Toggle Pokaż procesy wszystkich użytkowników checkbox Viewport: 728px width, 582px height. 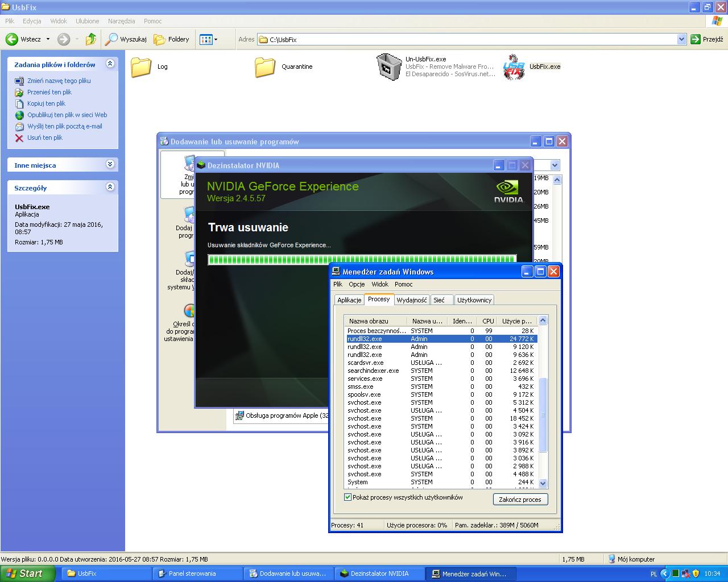[348, 497]
